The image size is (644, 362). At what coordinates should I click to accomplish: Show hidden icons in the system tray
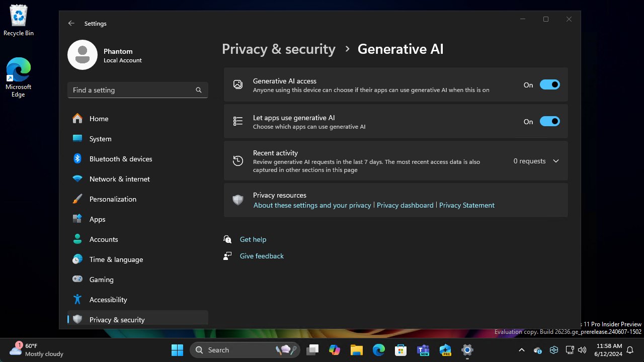522,350
